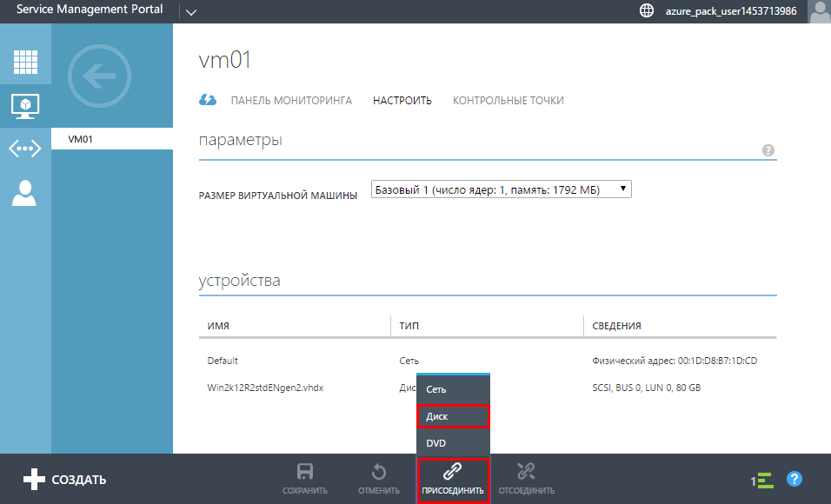View notifications count indicator in bottom bar
Image resolution: width=831 pixels, height=504 pixels.
[x=761, y=480]
